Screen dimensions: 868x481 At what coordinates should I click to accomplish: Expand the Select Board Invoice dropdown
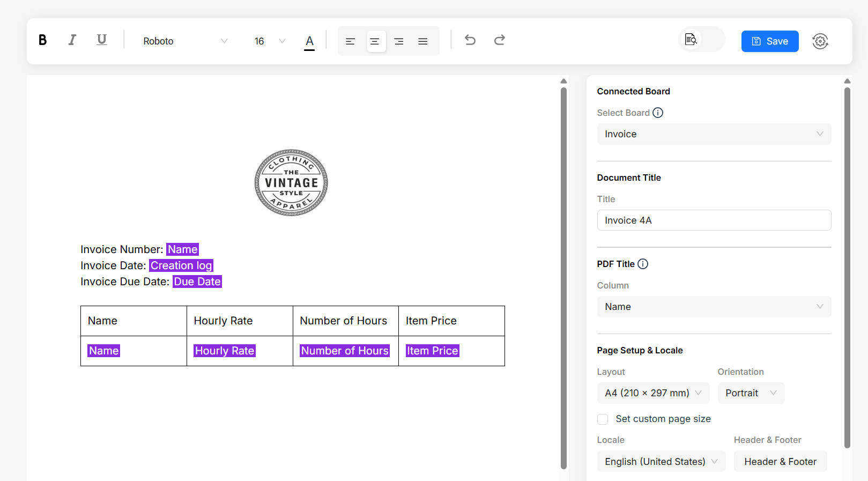coord(714,134)
